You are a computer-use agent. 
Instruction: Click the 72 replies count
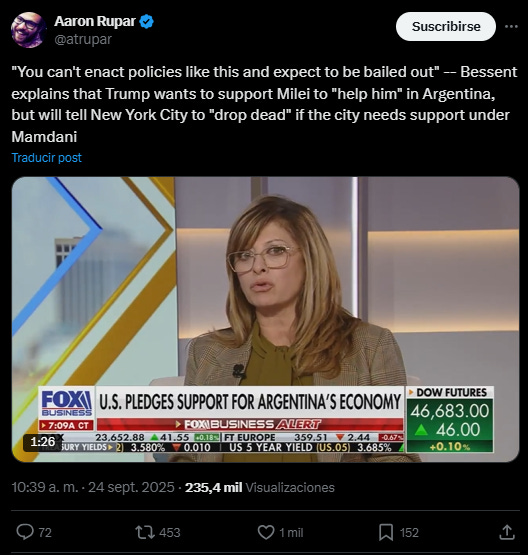(x=45, y=532)
